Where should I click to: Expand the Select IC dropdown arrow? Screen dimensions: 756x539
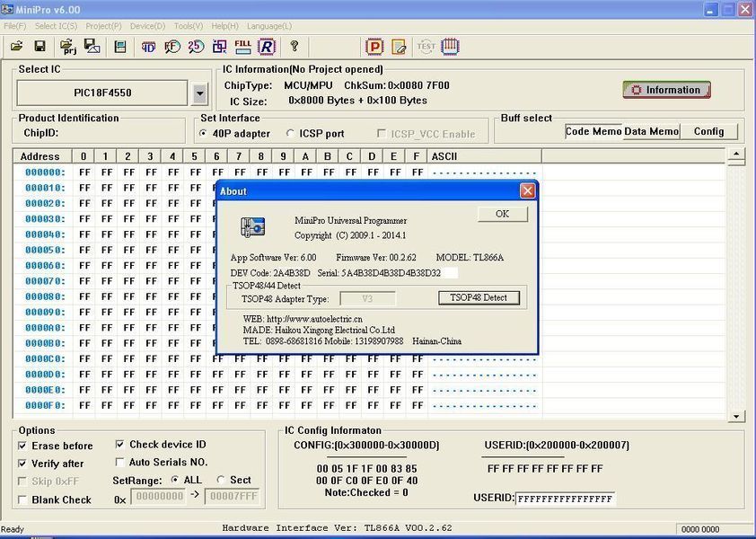pos(199,93)
